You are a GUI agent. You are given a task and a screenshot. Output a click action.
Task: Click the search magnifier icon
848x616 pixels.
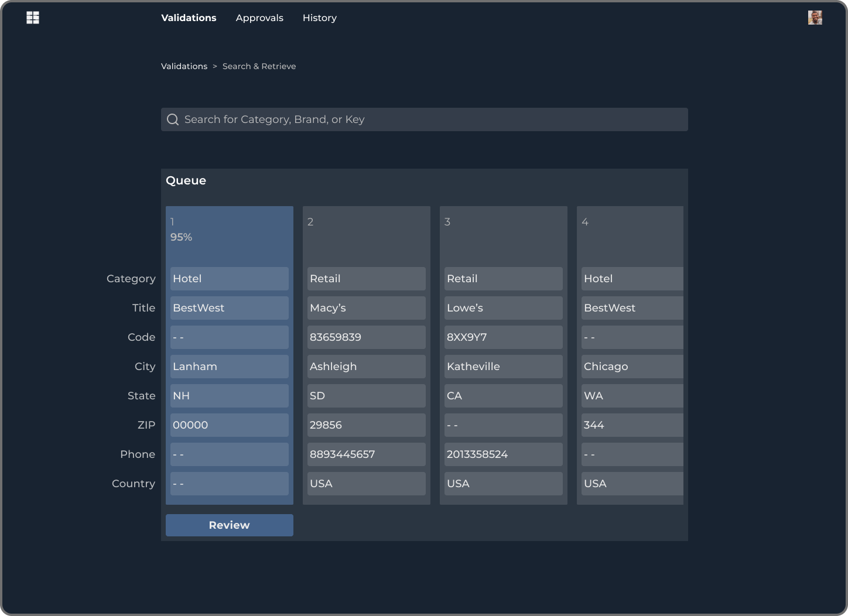pyautogui.click(x=173, y=119)
